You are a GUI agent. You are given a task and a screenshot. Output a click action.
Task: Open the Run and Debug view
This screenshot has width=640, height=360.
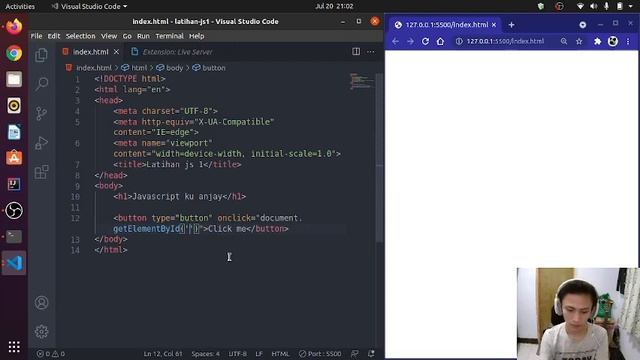[41, 142]
